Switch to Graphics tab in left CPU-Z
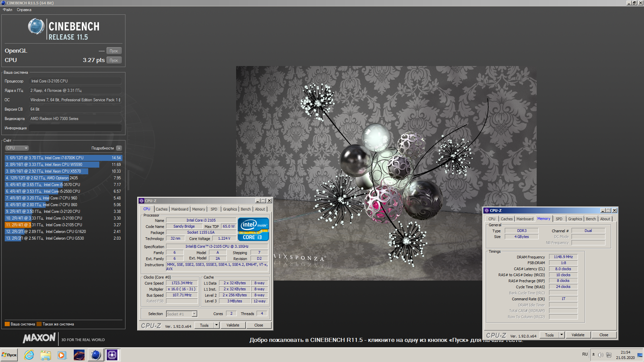The height and width of the screenshot is (362, 644). click(x=230, y=209)
